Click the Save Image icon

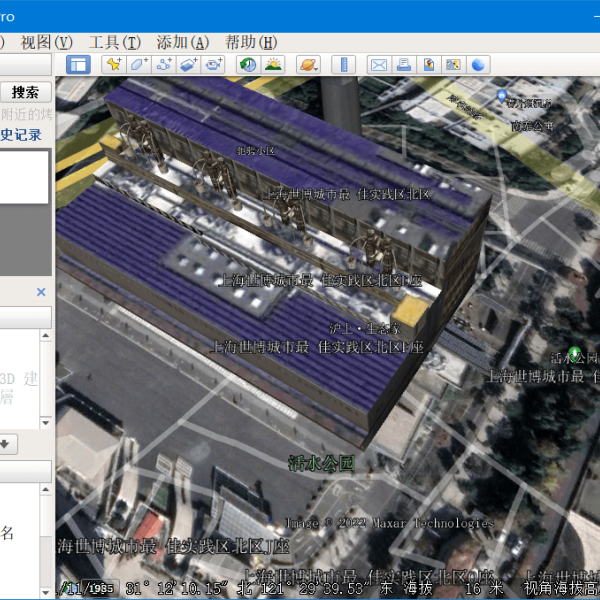429,65
